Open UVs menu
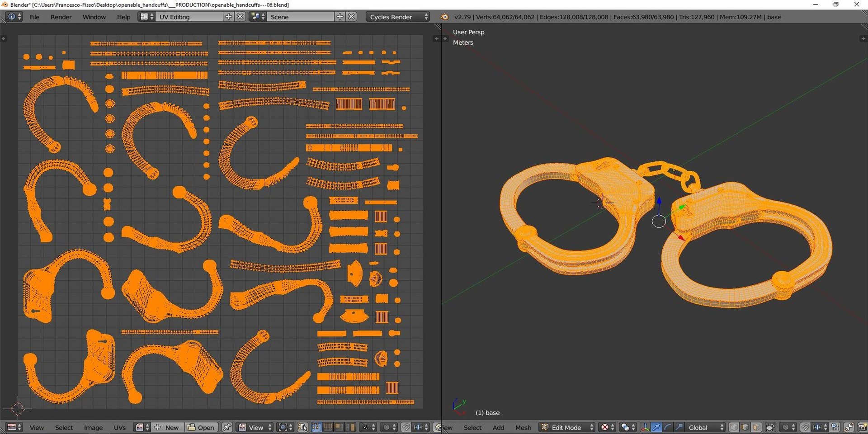Screen dimensions: 868x434 pos(120,427)
